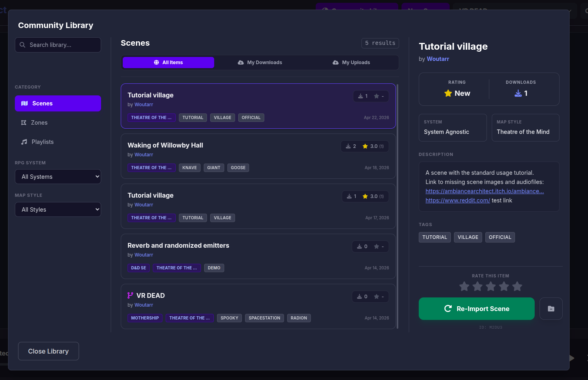Screen dimensions: 588x380
Task: Click the fork icon on VR DEAD
Action: [x=130, y=295]
